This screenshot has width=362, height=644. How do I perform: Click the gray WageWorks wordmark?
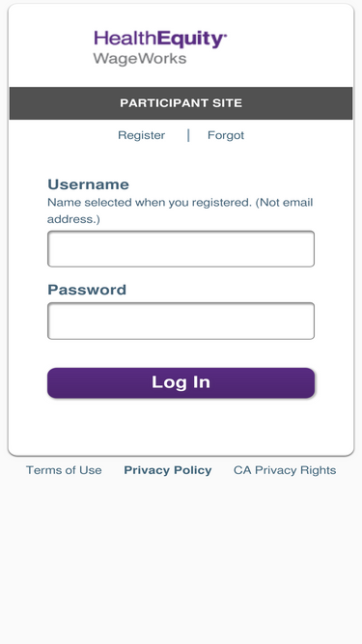[140, 59]
